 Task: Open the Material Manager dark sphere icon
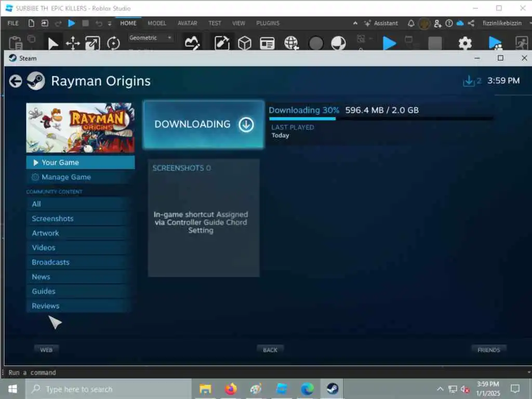click(x=315, y=43)
